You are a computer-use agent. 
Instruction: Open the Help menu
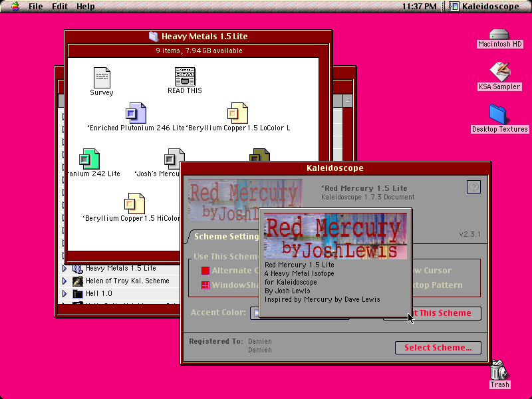(x=85, y=6)
